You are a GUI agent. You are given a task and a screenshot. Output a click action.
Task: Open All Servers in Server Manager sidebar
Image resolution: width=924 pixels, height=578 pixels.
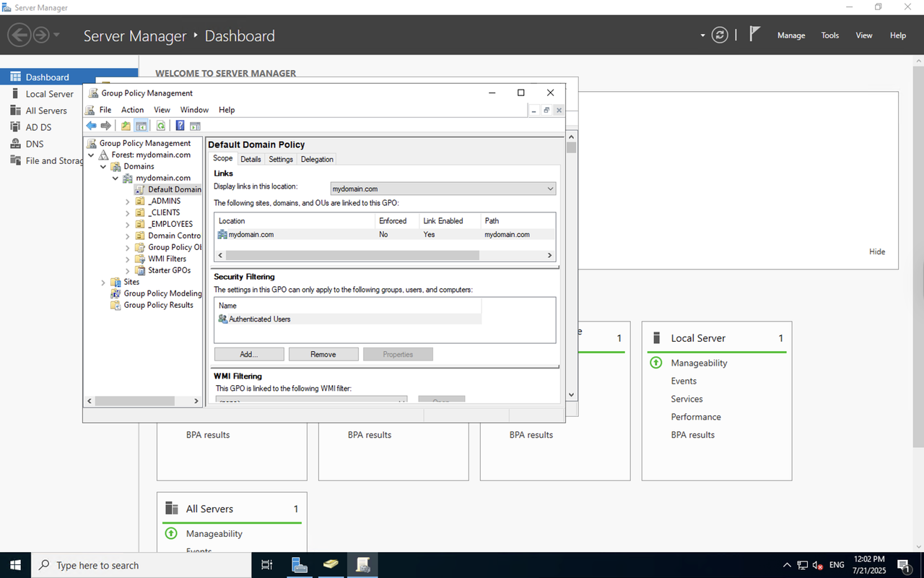point(46,111)
